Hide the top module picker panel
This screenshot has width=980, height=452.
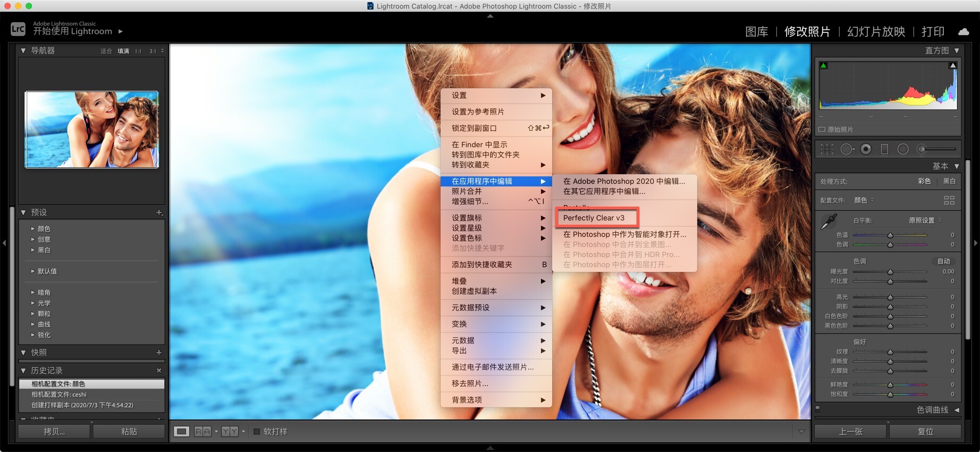click(x=490, y=16)
